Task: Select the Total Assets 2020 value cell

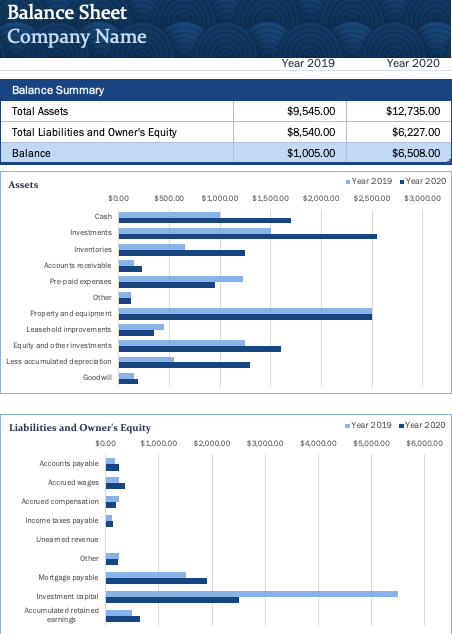Action: click(398, 111)
